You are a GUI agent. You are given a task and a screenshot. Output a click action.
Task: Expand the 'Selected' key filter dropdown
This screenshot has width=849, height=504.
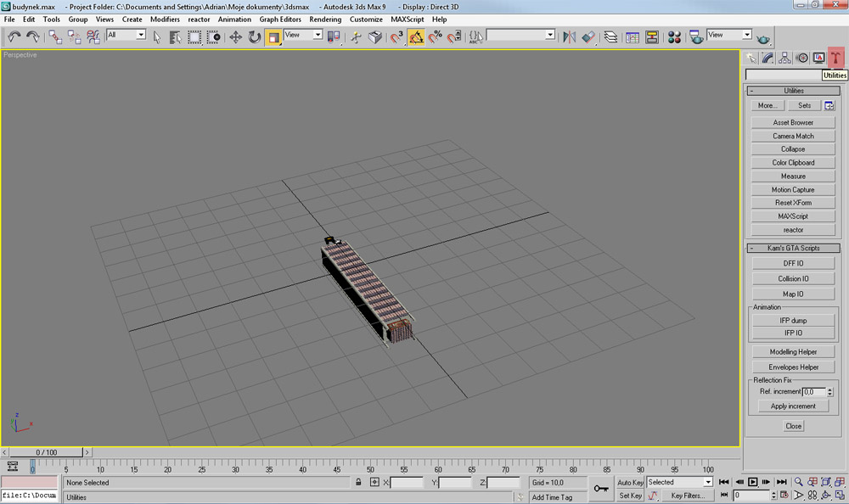pyautogui.click(x=707, y=483)
